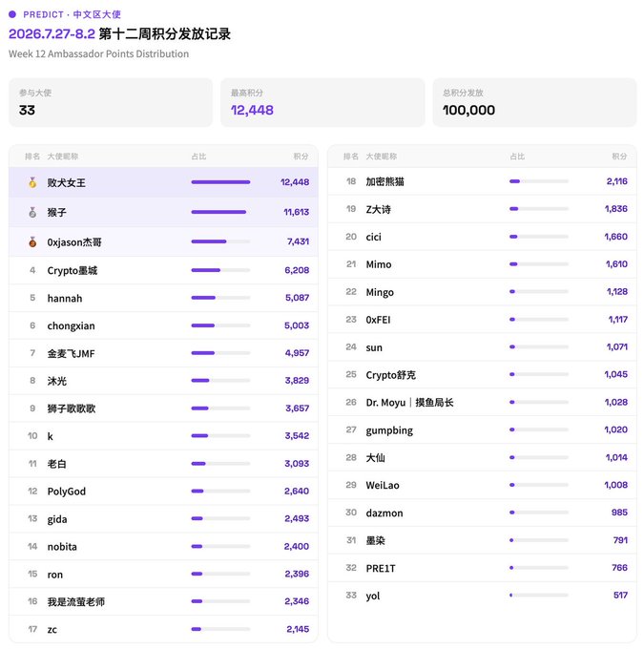The image size is (644, 649).
Task: Click the silver medal icon beside 猴子
Action: [32, 212]
